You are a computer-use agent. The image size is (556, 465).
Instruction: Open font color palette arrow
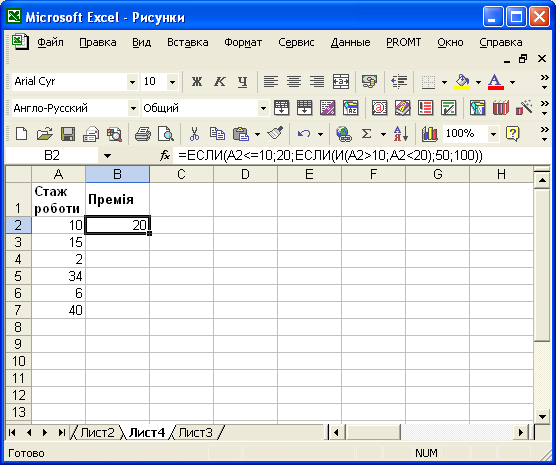pos(512,82)
